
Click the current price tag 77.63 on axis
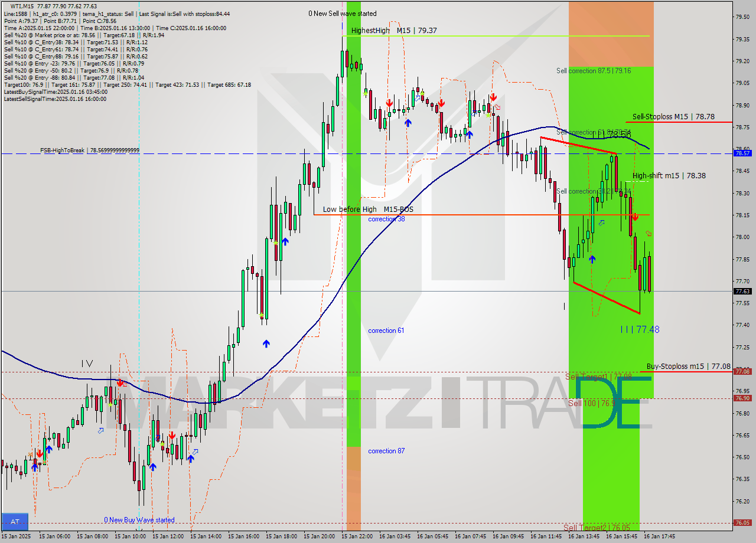pos(742,291)
